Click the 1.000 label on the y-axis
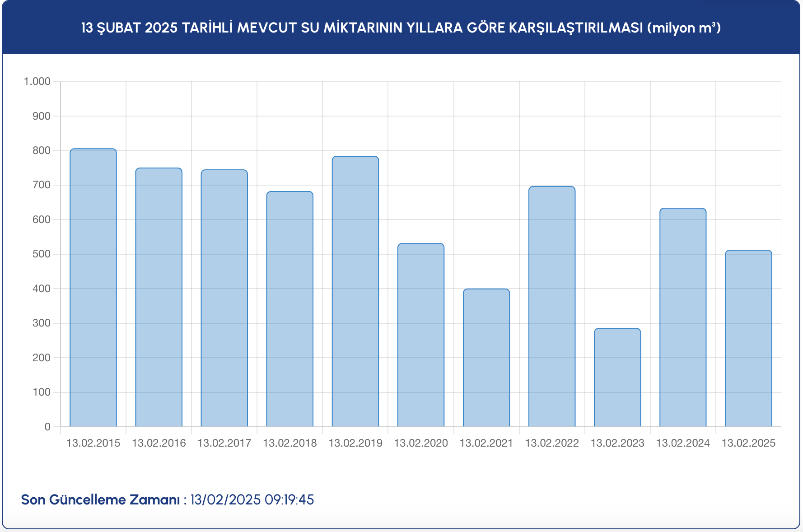803x532 pixels. 37,81
